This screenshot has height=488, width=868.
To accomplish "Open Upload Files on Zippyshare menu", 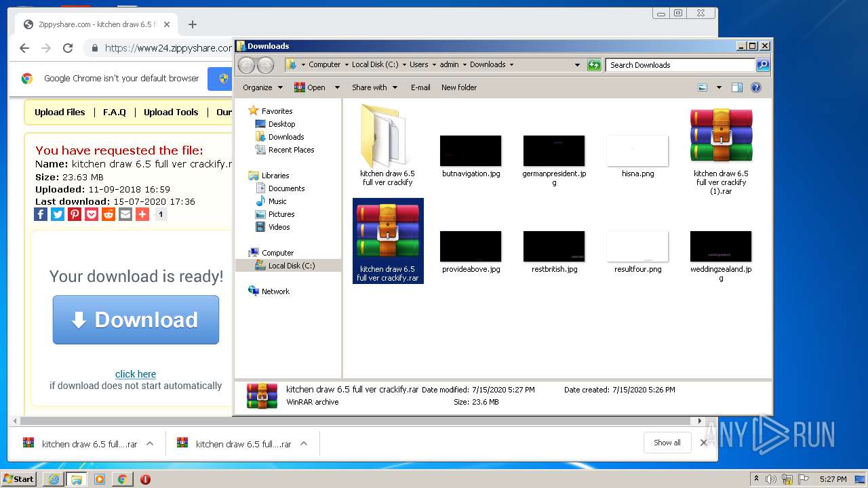I will tap(60, 113).
